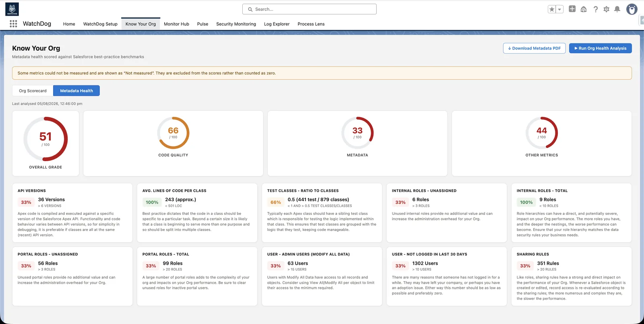The width and height of the screenshot is (644, 324).
Task: Click the 'API VERSIONS' card heading
Action: pyautogui.click(x=32, y=191)
